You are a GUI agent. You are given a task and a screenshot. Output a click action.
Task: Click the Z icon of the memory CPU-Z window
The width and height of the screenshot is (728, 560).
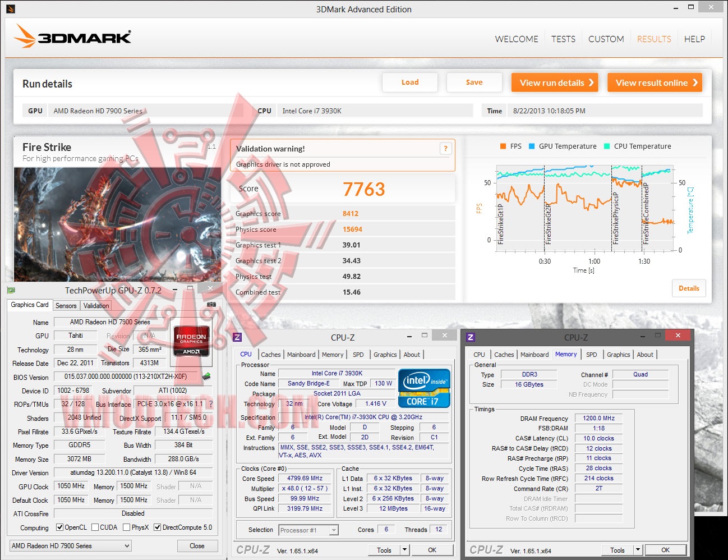click(471, 337)
